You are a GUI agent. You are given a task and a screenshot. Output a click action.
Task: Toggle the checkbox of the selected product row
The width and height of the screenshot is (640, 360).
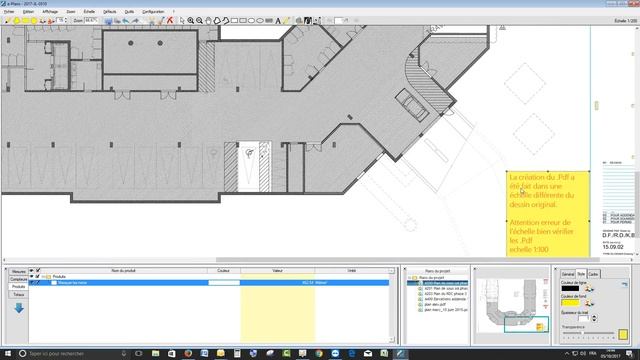(x=38, y=282)
